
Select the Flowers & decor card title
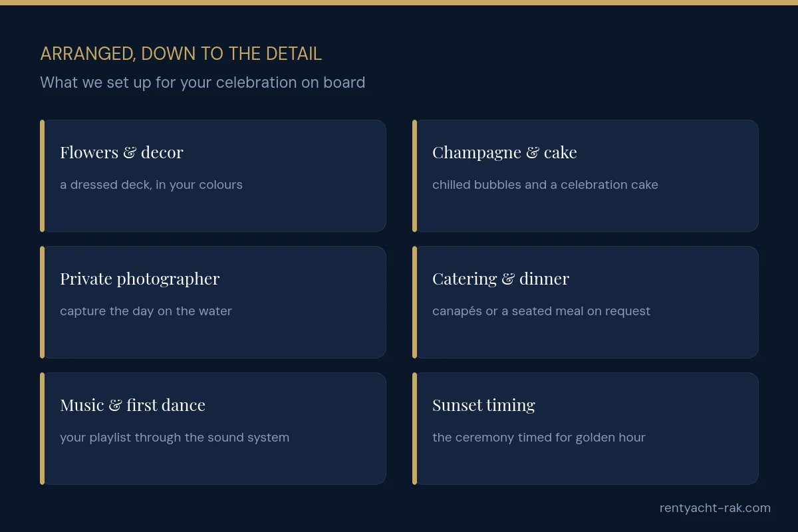122,152
